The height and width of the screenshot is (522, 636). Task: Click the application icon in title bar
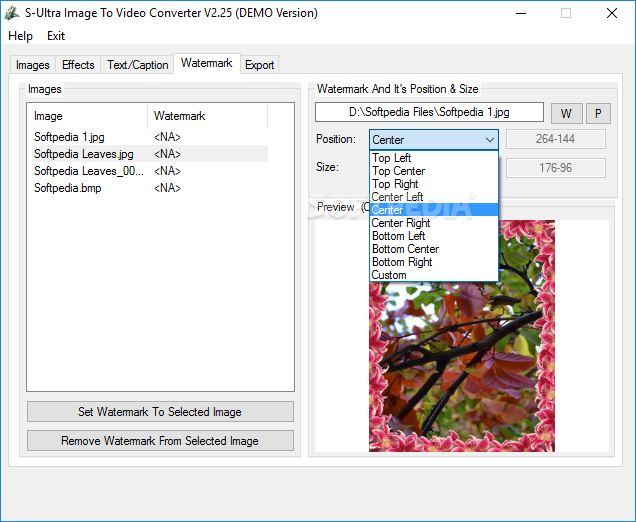tap(12, 13)
